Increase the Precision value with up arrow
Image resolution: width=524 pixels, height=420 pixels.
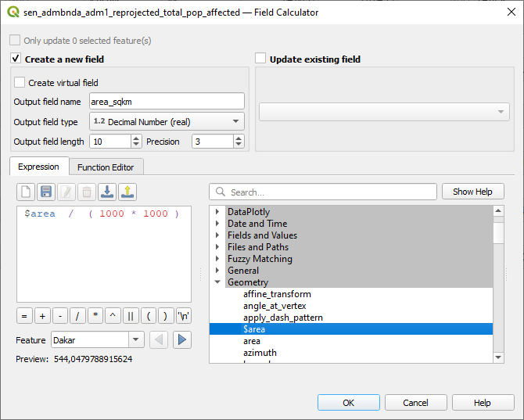click(x=239, y=138)
